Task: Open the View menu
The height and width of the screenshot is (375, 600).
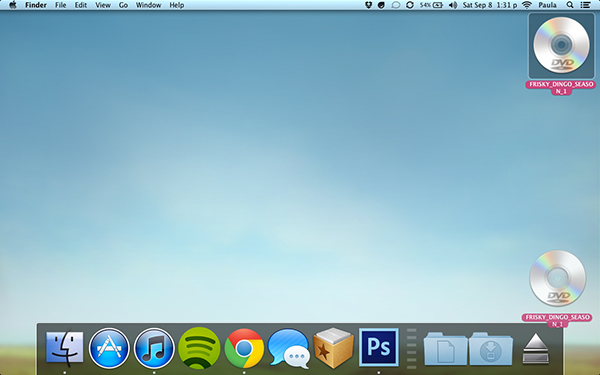Action: [103, 5]
